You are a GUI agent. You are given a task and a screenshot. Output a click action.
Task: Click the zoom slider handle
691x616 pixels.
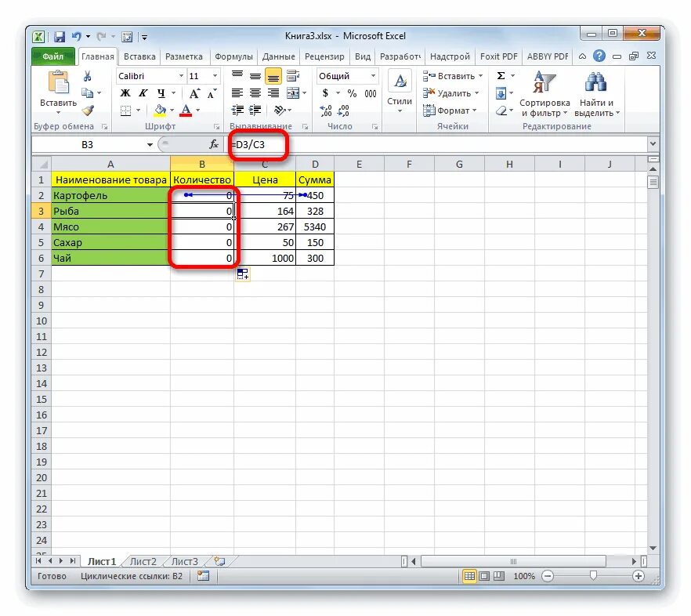593,575
